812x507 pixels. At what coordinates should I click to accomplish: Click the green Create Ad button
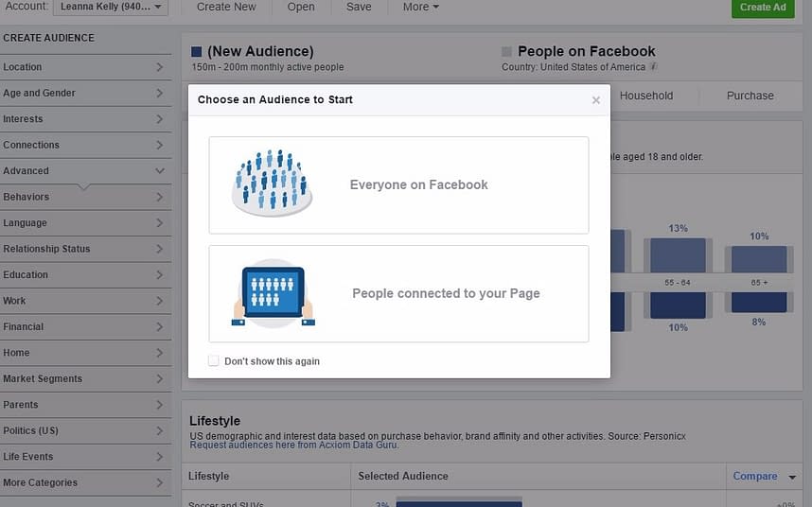pyautogui.click(x=763, y=8)
